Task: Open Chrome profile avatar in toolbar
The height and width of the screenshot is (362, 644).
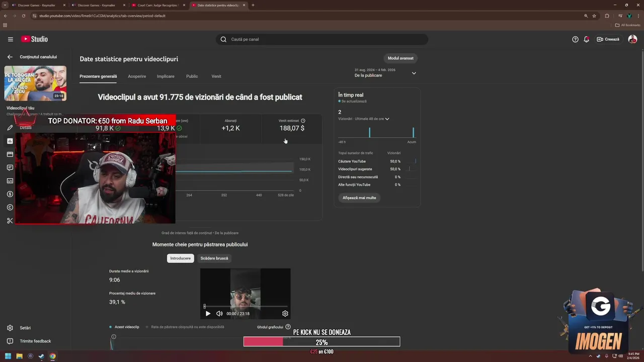Action: (x=629, y=16)
